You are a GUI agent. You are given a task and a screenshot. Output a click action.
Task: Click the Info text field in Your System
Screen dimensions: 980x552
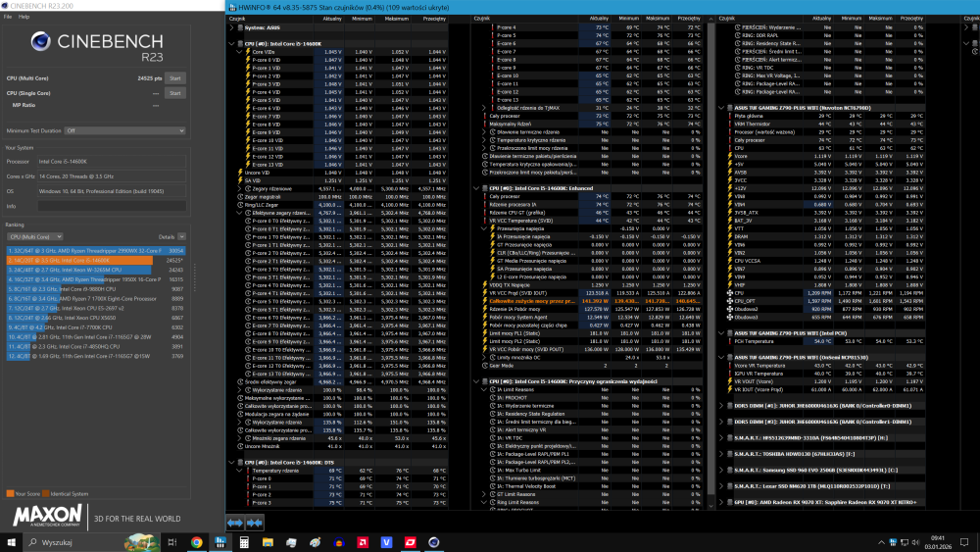[x=110, y=206]
